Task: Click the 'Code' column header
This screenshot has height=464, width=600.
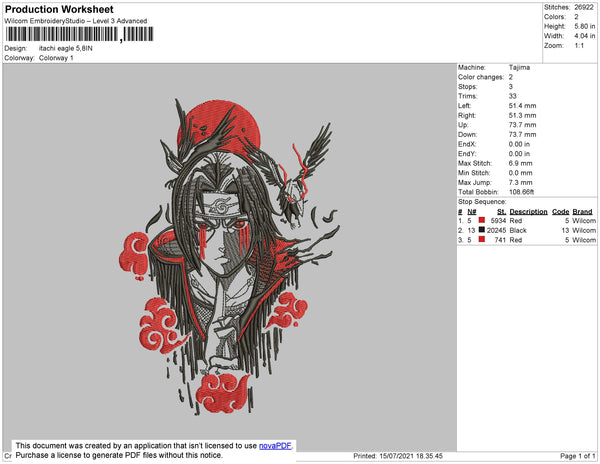Action: point(561,212)
